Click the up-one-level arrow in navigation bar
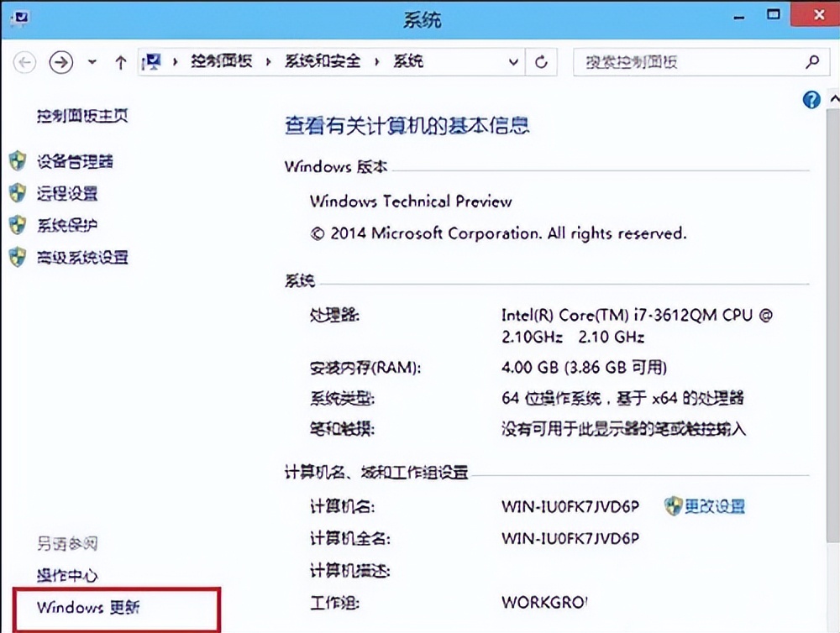This screenshot has width=840, height=633. [x=122, y=61]
